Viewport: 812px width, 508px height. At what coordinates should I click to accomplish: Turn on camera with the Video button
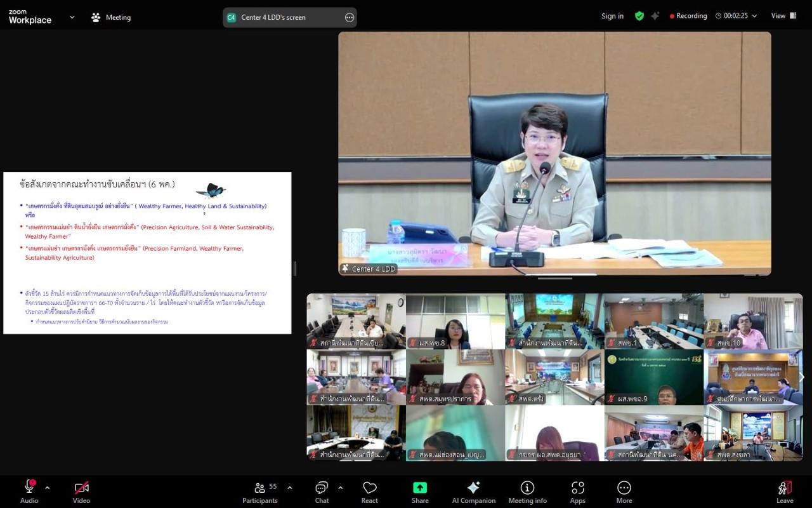81,492
